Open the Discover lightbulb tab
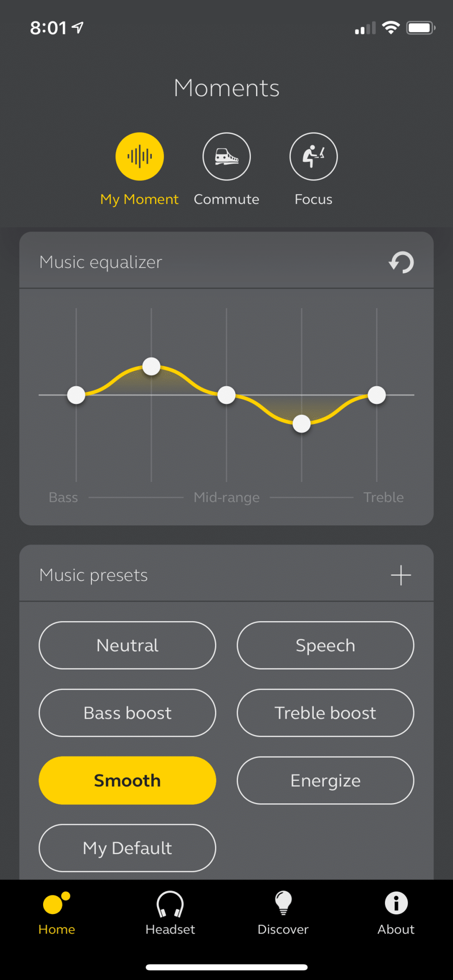Image resolution: width=453 pixels, height=980 pixels. coord(283,903)
